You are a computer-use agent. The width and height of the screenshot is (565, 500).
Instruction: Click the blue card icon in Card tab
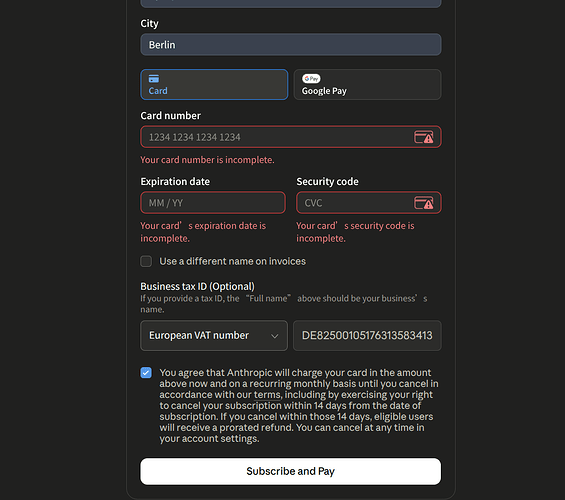pos(154,79)
